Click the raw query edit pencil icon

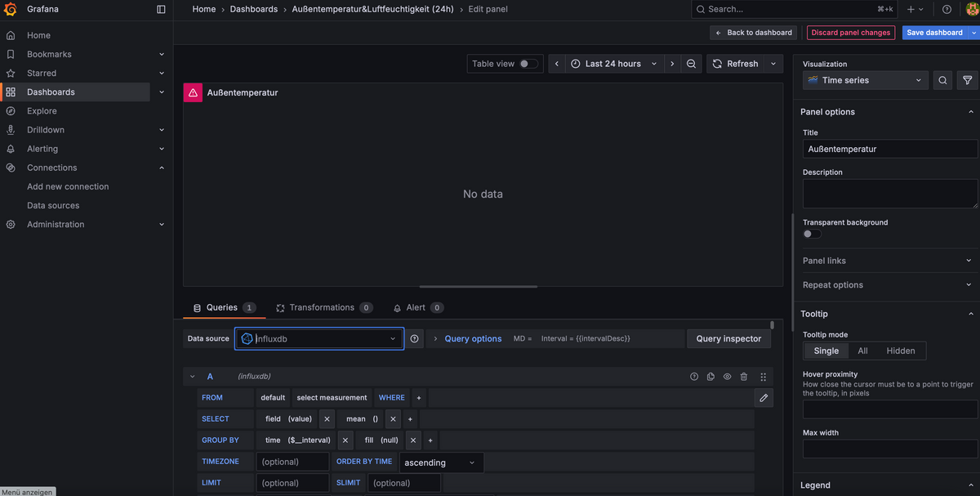click(764, 398)
